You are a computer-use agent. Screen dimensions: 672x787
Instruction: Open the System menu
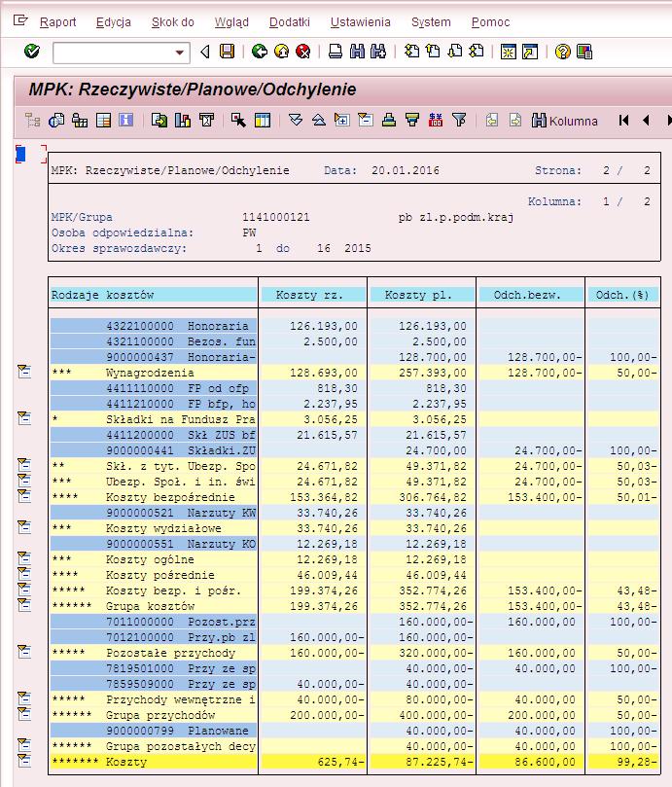point(431,22)
